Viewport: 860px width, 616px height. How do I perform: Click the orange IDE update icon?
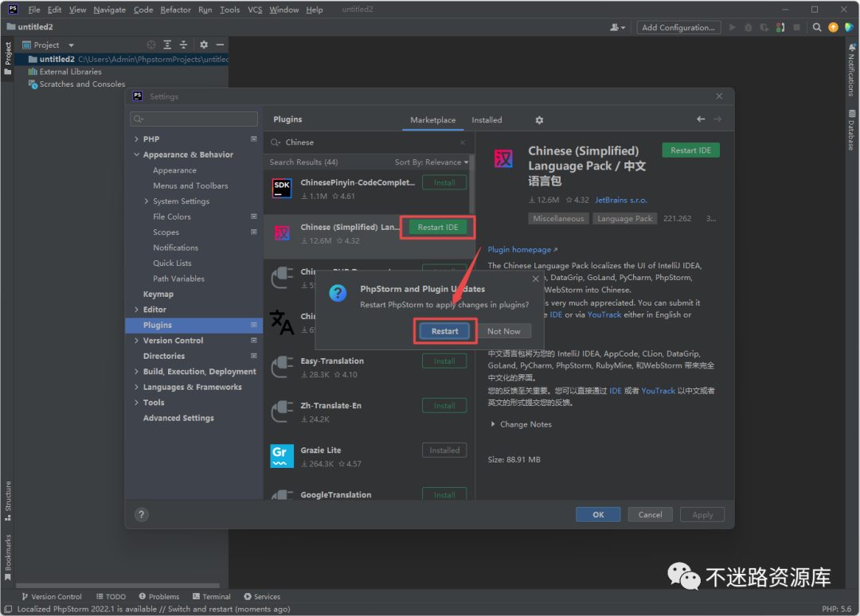(833, 27)
